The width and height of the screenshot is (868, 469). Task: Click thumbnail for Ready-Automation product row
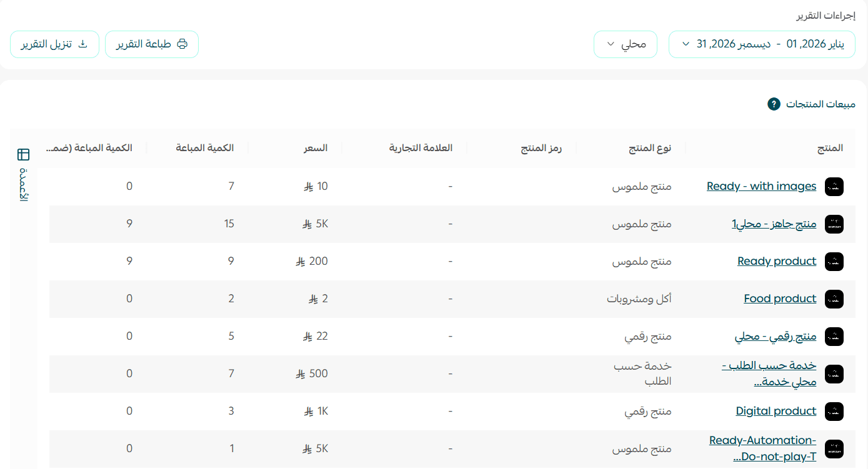point(834,448)
